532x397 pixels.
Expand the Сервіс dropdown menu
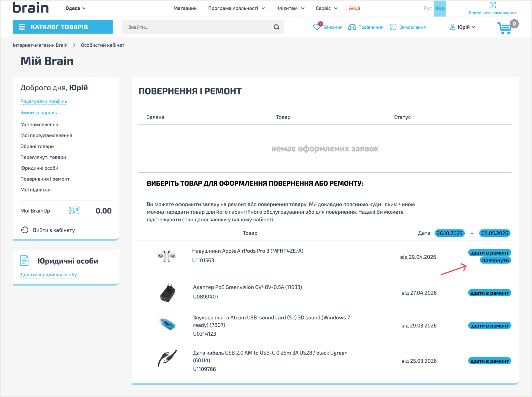tap(327, 8)
